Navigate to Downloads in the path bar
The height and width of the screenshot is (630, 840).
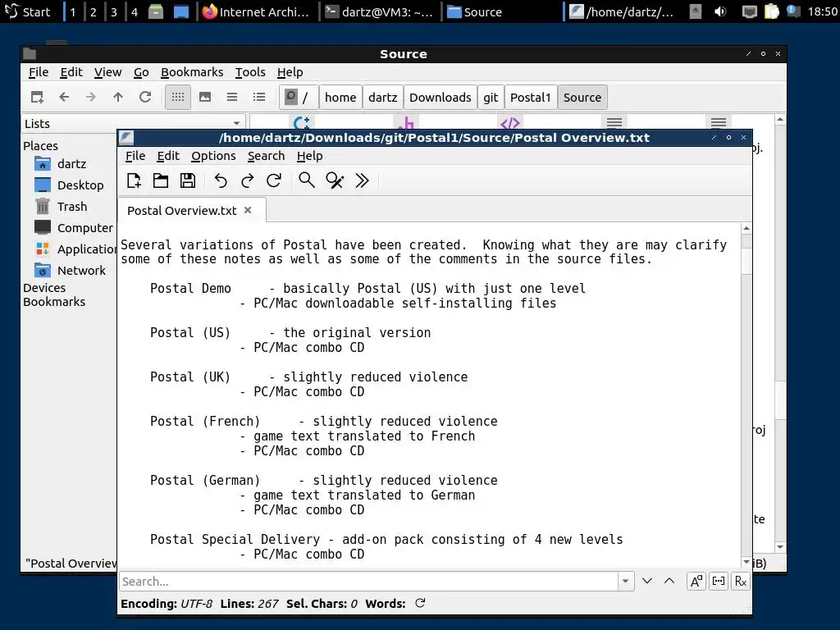[x=440, y=97]
